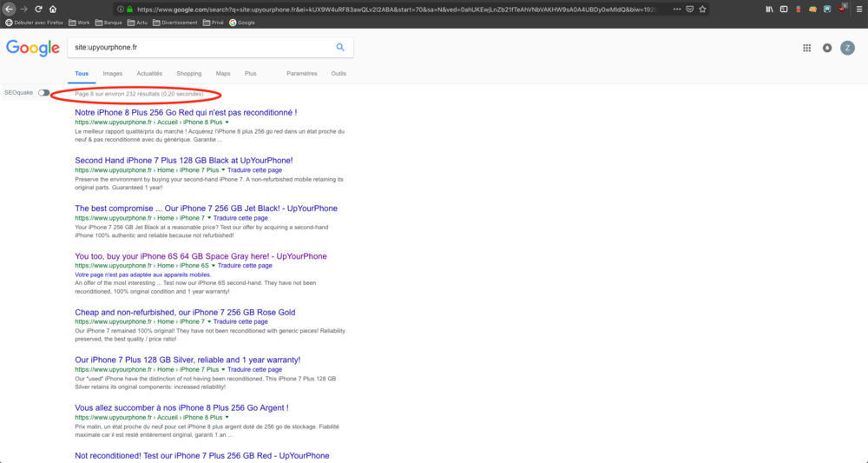The height and width of the screenshot is (463, 868).
Task: Open the Work bookmarks folder
Action: point(79,23)
